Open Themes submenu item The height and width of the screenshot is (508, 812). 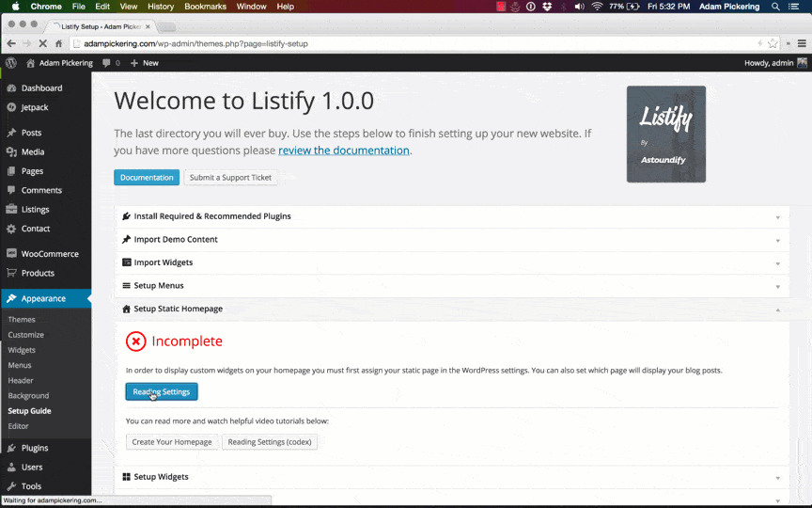click(x=22, y=320)
